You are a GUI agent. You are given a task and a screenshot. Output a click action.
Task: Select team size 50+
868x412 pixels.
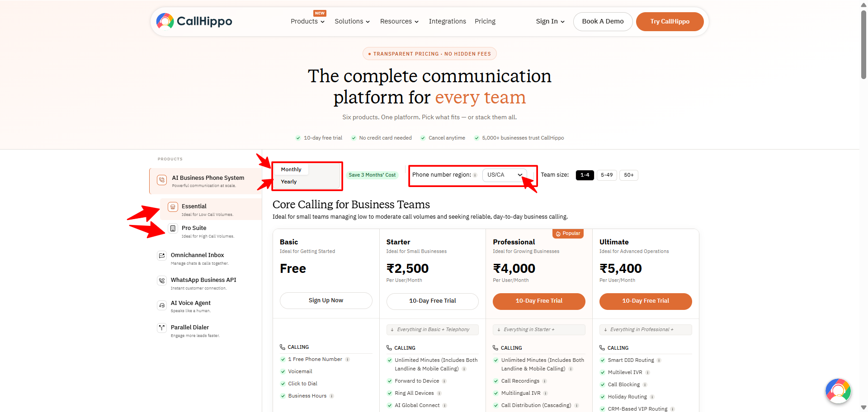click(629, 175)
